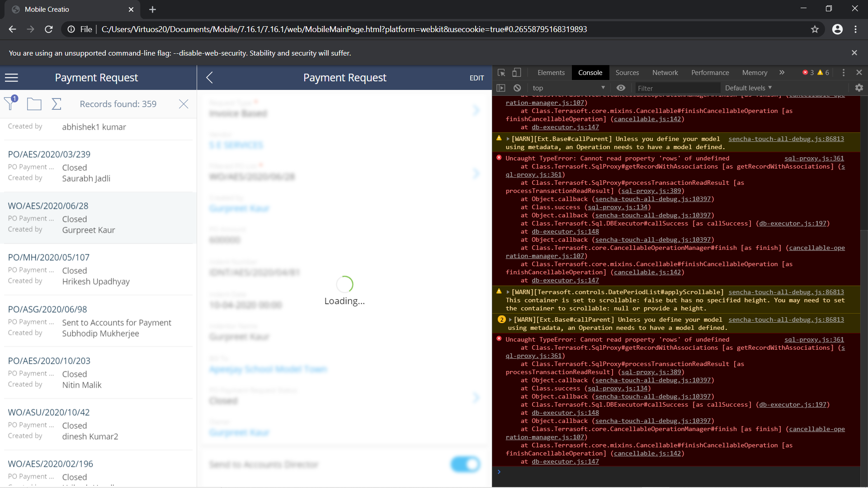Switch to the Elements tab
Screen dimensions: 868x488
(551, 72)
